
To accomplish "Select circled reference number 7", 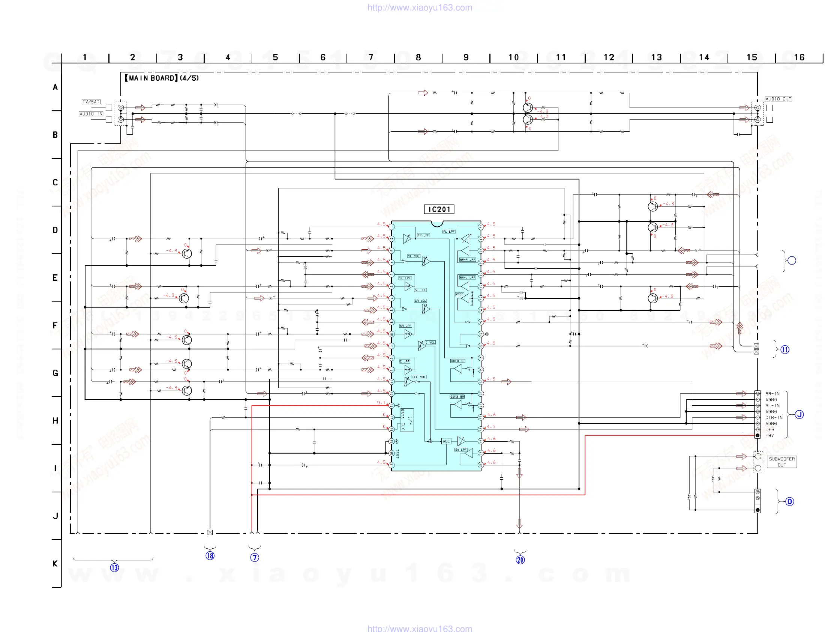I will point(254,557).
